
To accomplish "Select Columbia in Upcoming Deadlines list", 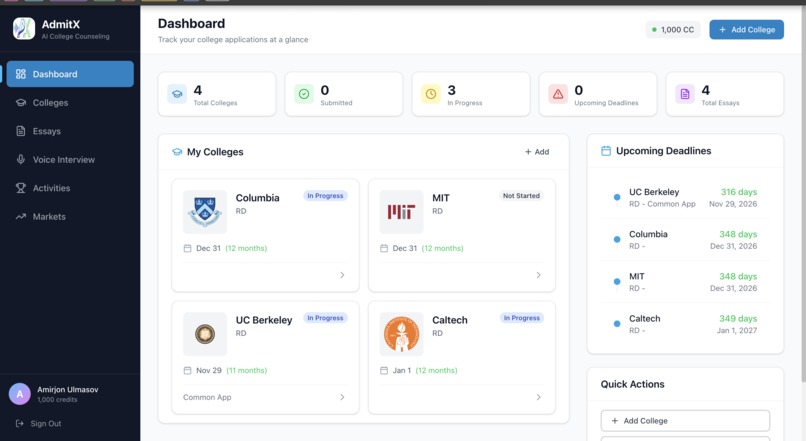I will pyautogui.click(x=687, y=240).
